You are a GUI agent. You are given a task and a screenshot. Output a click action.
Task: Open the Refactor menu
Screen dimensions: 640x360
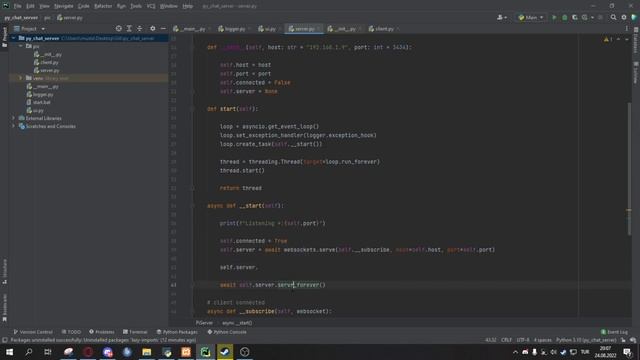103,6
